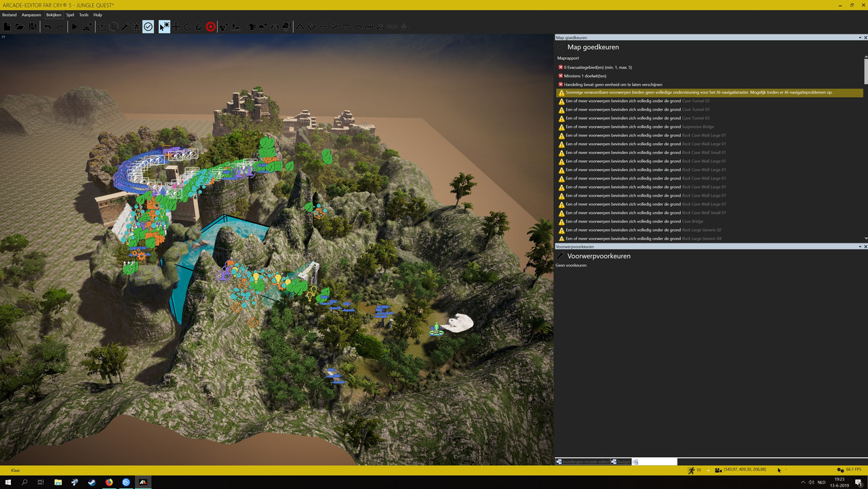
Task: Click the FPS settings gears icon
Action: coord(840,469)
